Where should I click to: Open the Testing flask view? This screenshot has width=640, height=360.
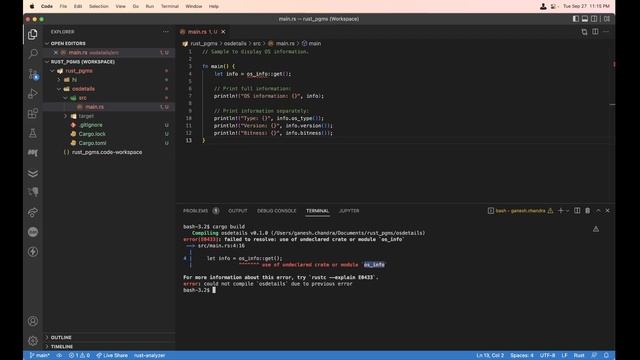[x=33, y=133]
